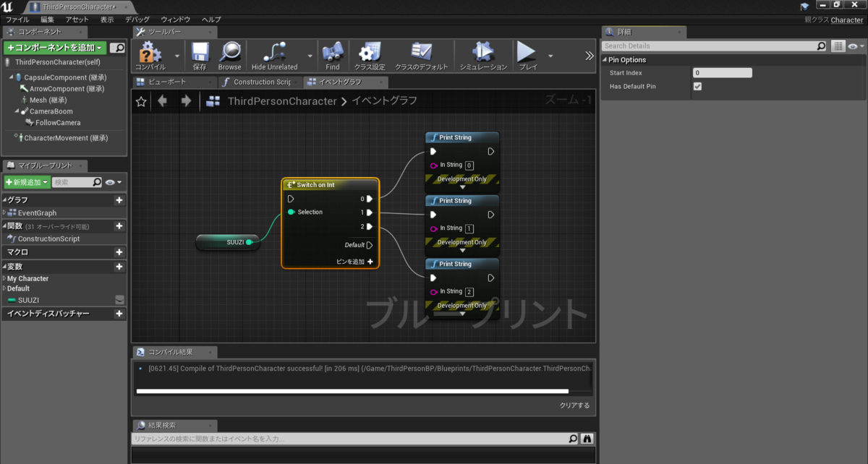Click the Unreal Engine logo

pyautogui.click(x=9, y=7)
